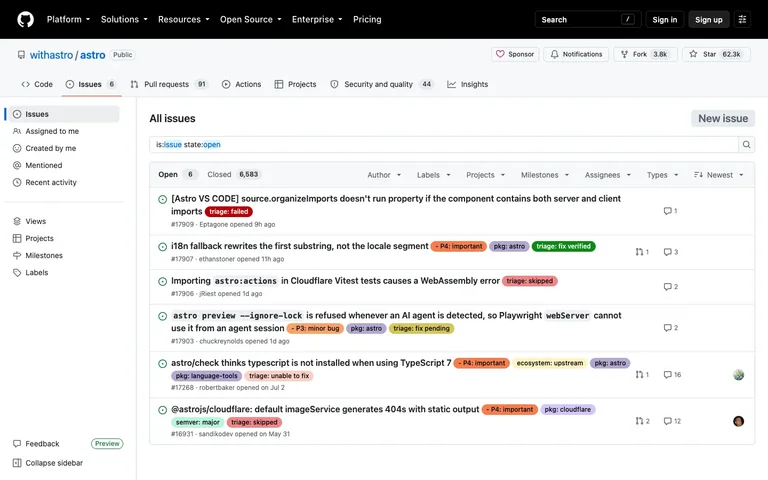The height and width of the screenshot is (480, 768).
Task: Expand the Solutions menu
Action: click(x=124, y=20)
